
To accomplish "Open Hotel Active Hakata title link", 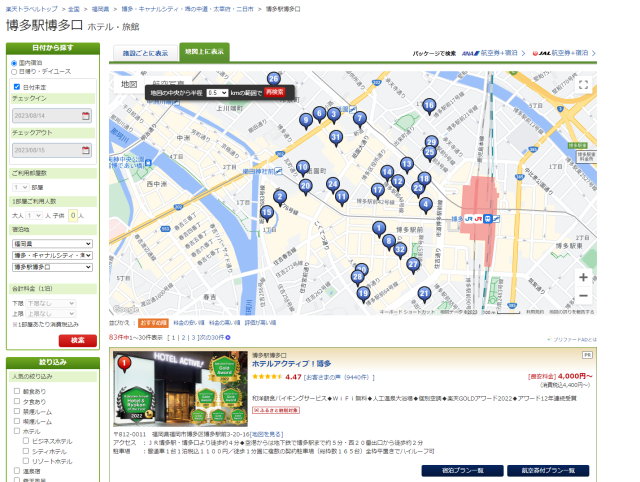I will tap(291, 364).
